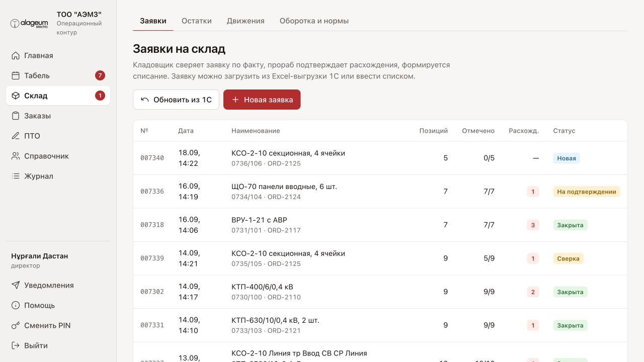Click the Сменить PIN key icon
644x362 pixels.
coord(16,325)
